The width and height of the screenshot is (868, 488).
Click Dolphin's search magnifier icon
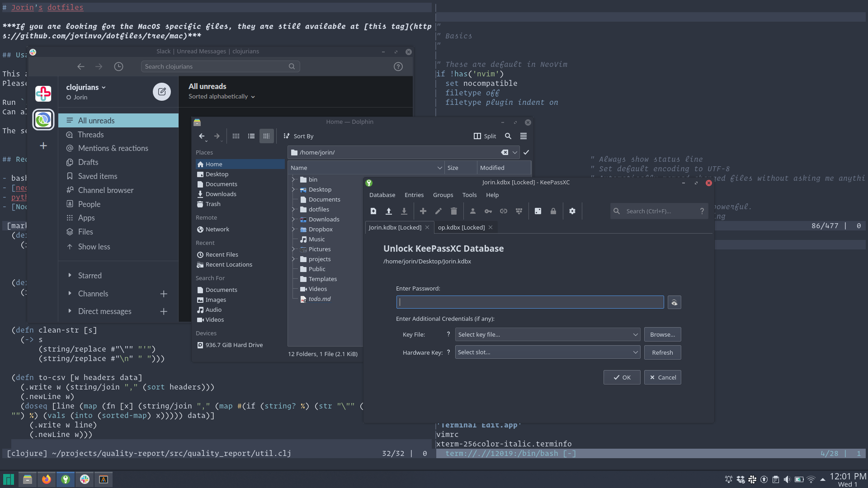click(x=508, y=136)
